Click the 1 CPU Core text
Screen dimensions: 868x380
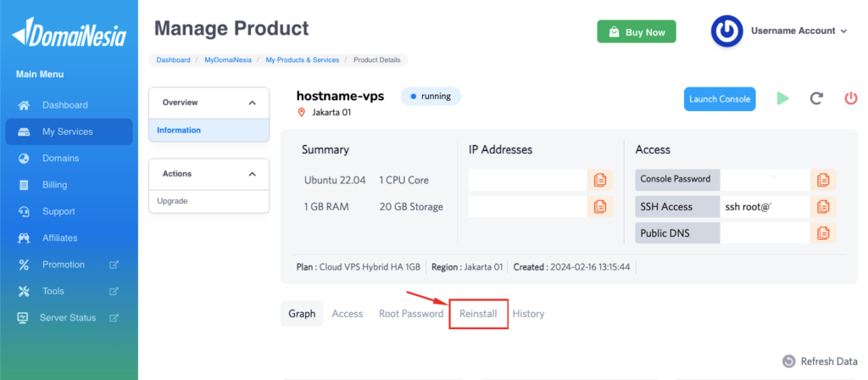tap(404, 181)
